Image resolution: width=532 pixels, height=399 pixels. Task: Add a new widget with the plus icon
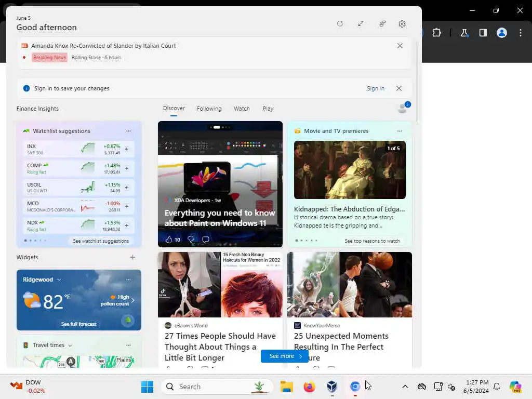132,257
